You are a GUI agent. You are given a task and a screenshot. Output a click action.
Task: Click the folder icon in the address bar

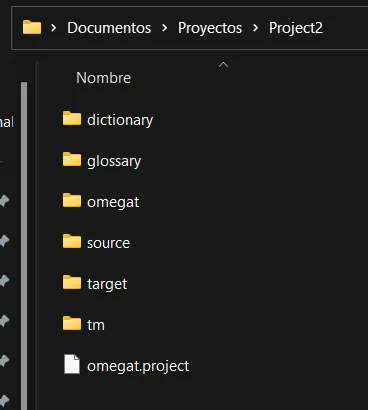[x=32, y=27]
